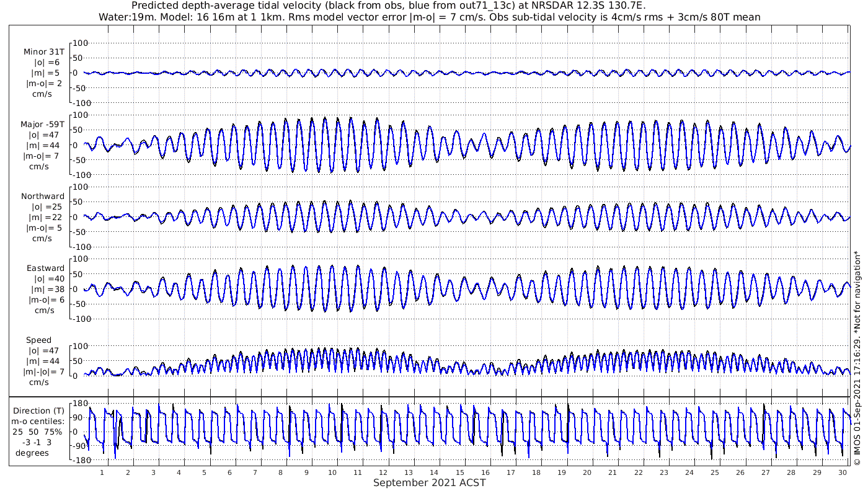Click day 20 on the date axis
This screenshot has width=868, height=496.
587,472
